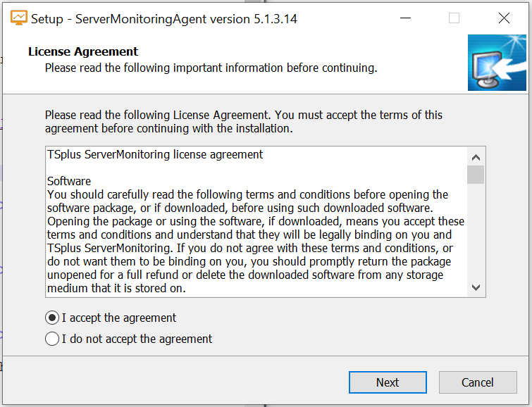Image resolution: width=532 pixels, height=407 pixels.
Task: Click the "important information before continuing" subtitle
Action: 211,68
